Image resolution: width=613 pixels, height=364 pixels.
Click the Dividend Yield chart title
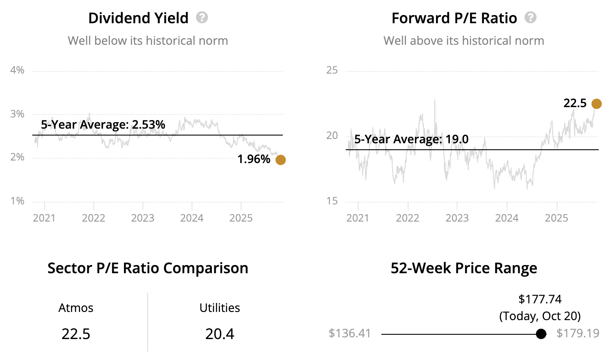click(x=138, y=18)
